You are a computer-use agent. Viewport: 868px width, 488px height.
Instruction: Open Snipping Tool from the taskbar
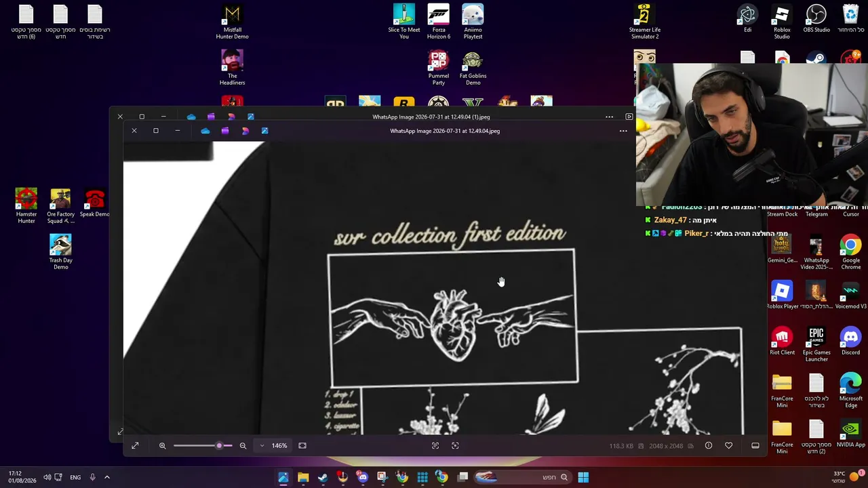pyautogui.click(x=382, y=477)
